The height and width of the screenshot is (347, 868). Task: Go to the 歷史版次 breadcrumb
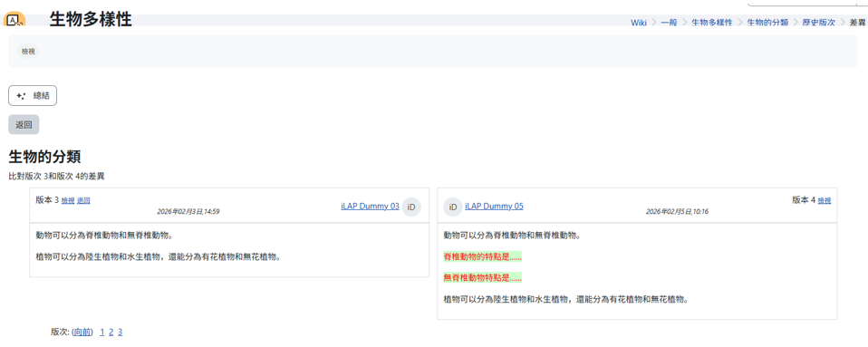click(819, 23)
